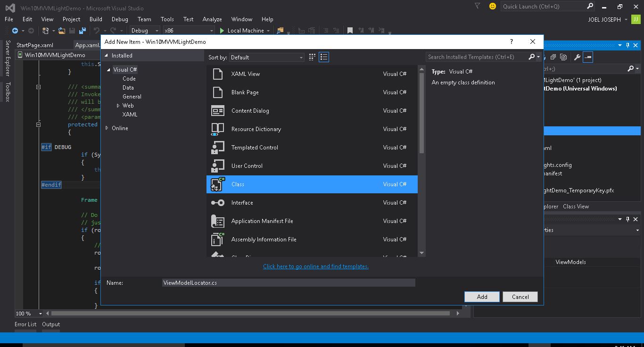Open the Debug menu

(x=120, y=19)
